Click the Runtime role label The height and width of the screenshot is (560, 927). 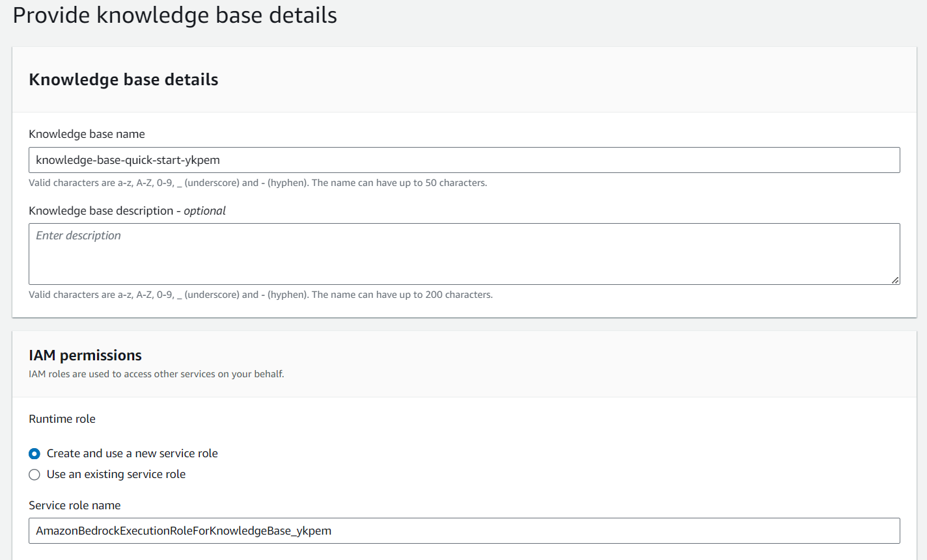(x=62, y=419)
